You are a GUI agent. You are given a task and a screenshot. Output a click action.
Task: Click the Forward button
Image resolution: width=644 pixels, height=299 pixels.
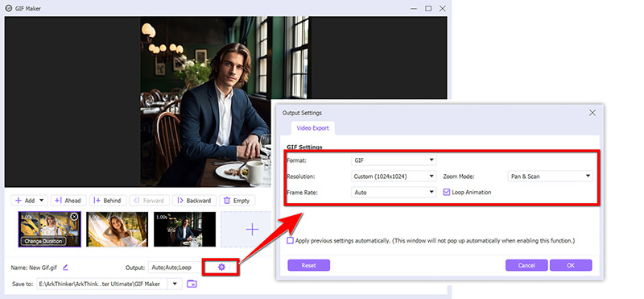tap(150, 201)
